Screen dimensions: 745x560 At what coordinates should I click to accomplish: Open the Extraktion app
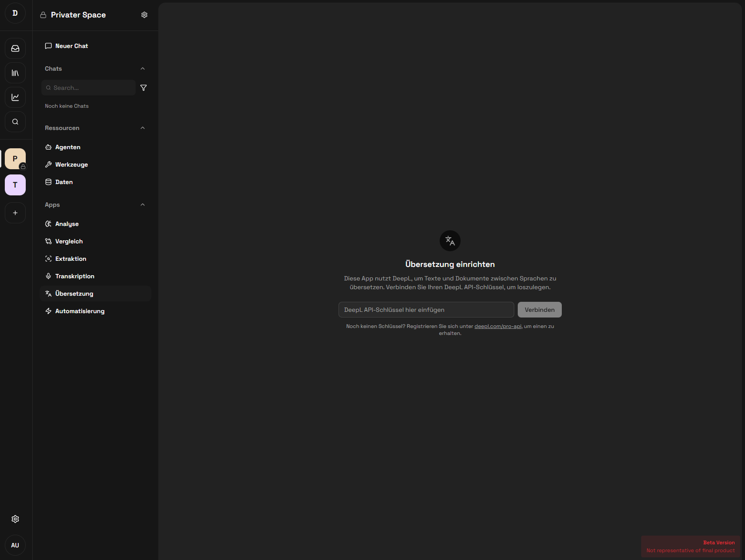96,259
